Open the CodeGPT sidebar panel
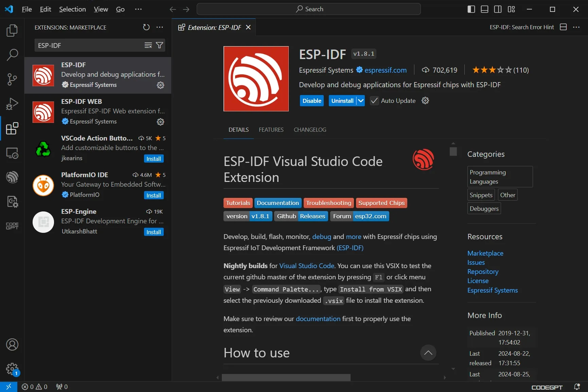 pos(12,226)
